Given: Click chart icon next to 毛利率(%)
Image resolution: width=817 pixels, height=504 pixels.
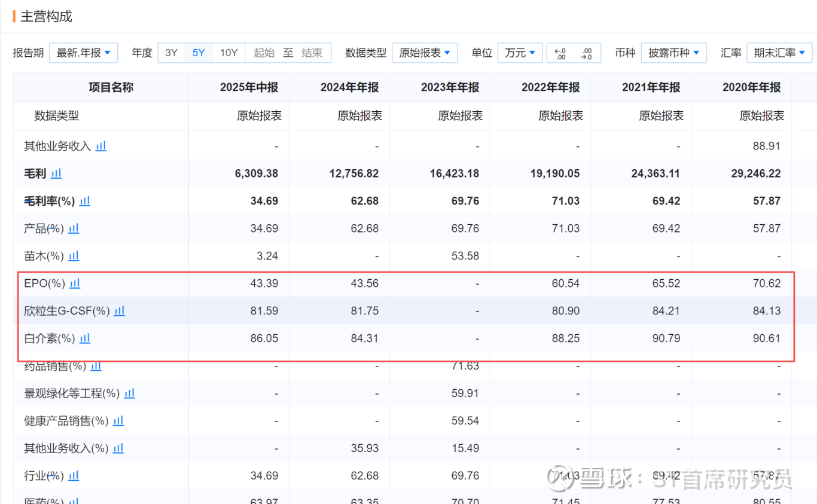Looking at the screenshot, I should click(x=85, y=201).
